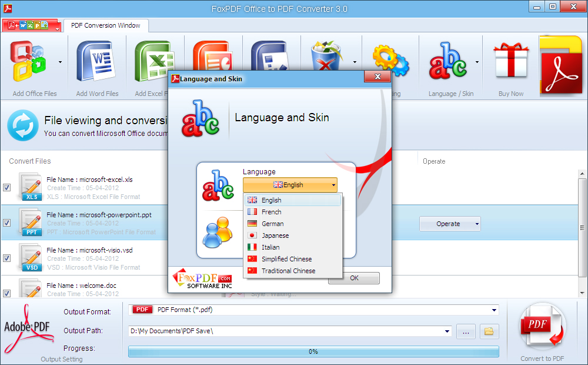Click the file name microsoft-excel.xls
588x365 pixels.
[x=106, y=180]
